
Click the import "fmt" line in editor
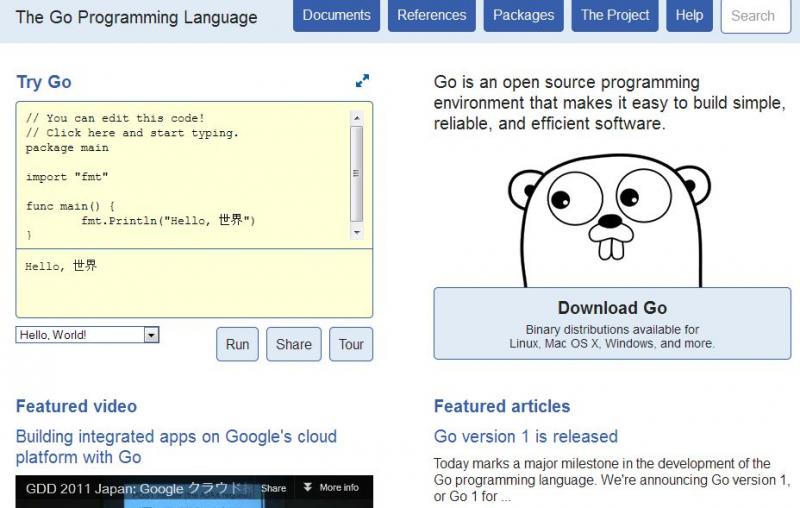(67, 177)
